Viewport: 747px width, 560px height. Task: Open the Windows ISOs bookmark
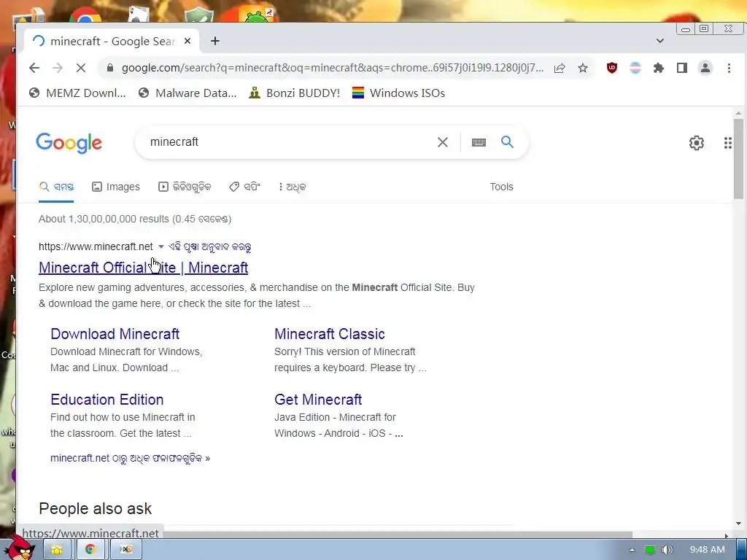point(399,93)
